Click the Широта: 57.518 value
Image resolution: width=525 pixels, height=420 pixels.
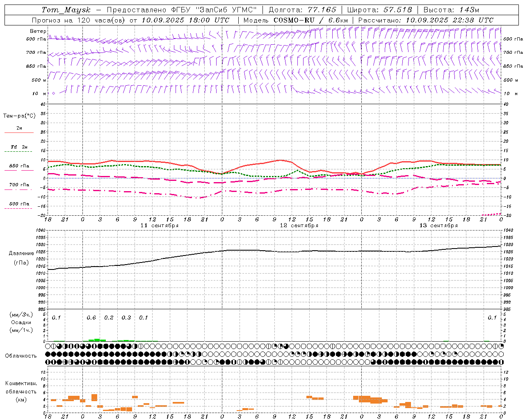[379, 10]
